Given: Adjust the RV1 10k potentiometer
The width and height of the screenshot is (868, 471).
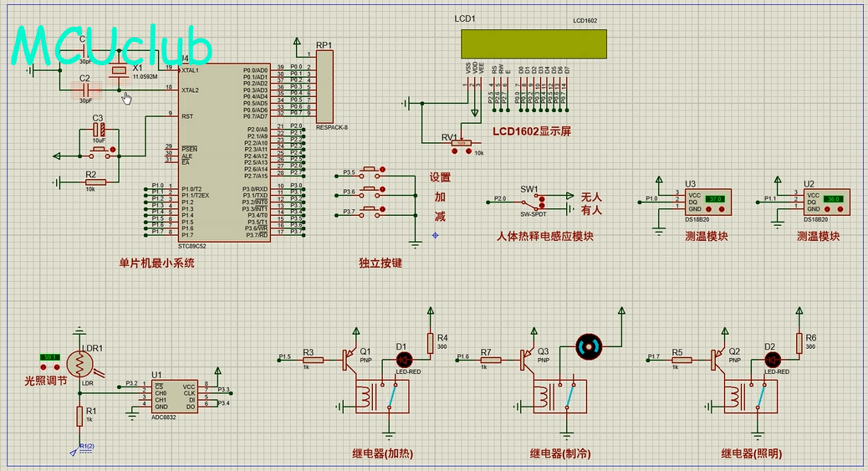Looking at the screenshot, I should point(460,143).
